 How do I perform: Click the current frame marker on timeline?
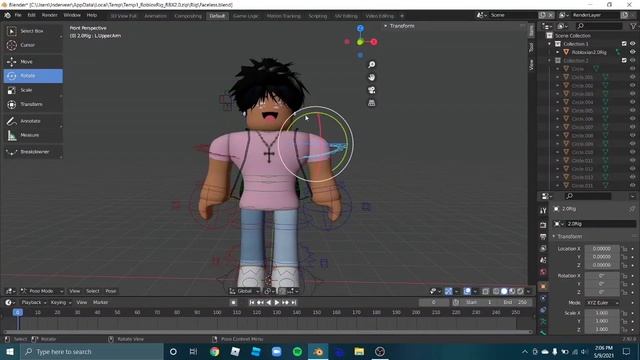[18, 312]
